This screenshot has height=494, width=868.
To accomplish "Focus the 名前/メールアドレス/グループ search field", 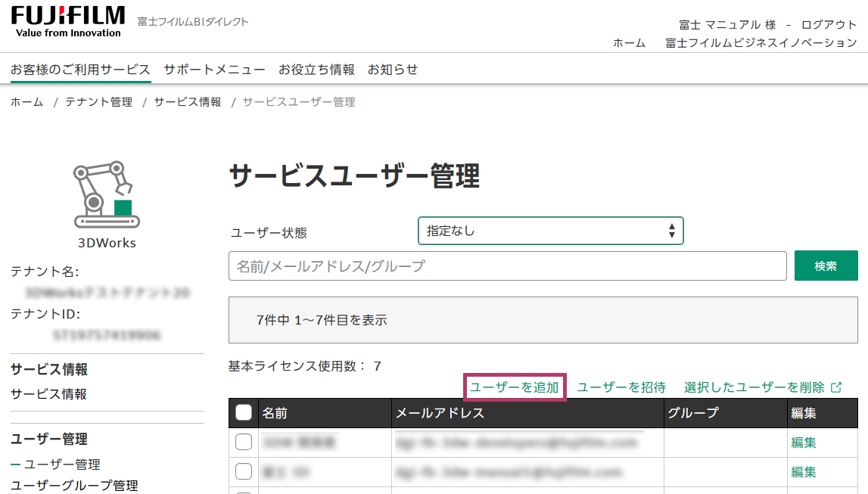I will point(507,266).
